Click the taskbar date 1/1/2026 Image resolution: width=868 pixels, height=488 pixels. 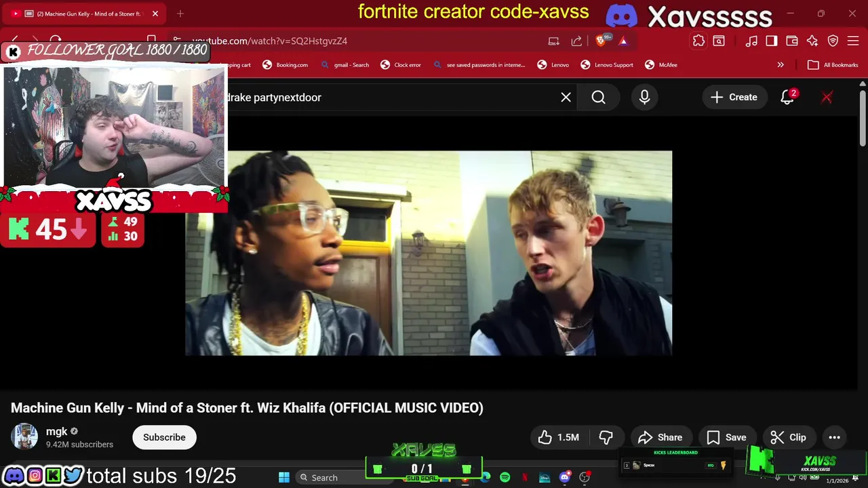(837, 481)
